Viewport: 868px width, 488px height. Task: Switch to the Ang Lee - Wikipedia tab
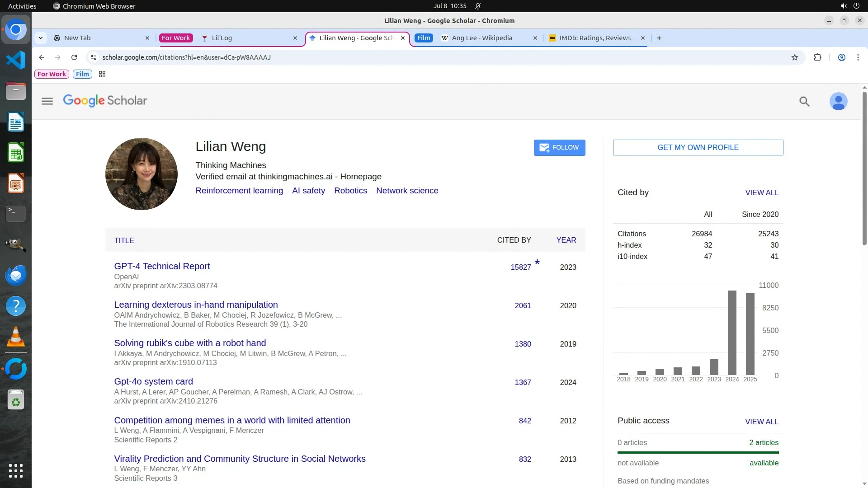tap(481, 38)
